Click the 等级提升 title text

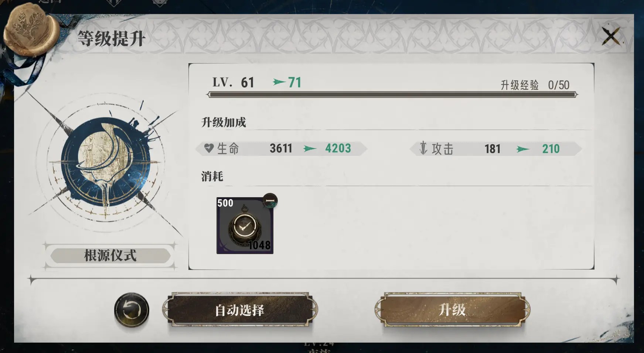click(x=112, y=38)
